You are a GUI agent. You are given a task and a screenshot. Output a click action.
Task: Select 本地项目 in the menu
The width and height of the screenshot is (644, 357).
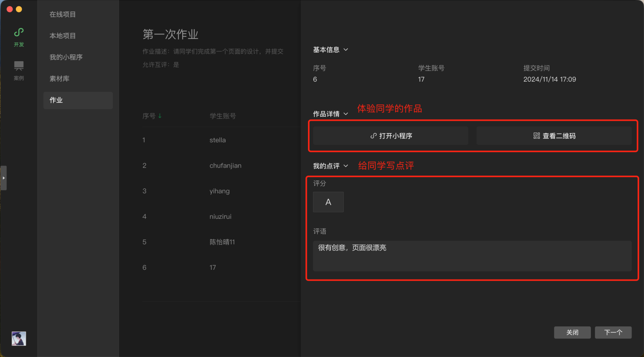click(62, 36)
